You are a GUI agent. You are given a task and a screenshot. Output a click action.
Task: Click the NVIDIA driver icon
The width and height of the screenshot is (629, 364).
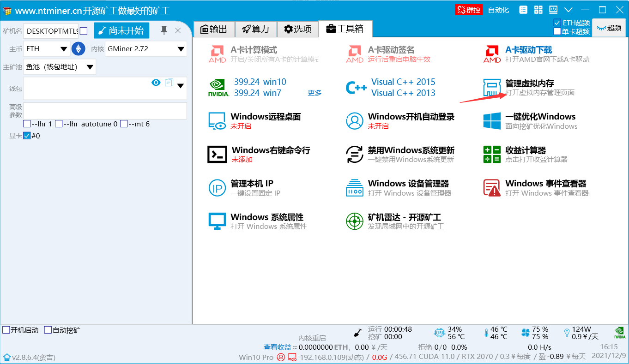coord(218,88)
